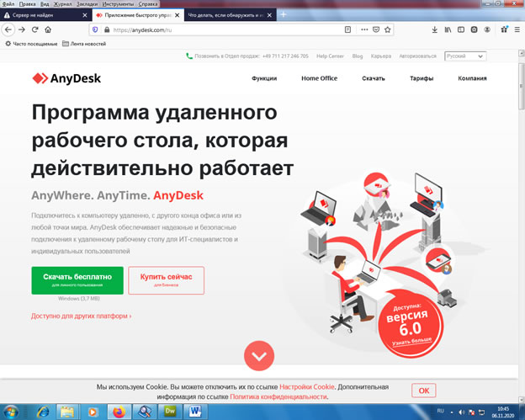Screen dimensions: 525x420
Task: Open the Инструменты menu
Action: click(x=118, y=4)
